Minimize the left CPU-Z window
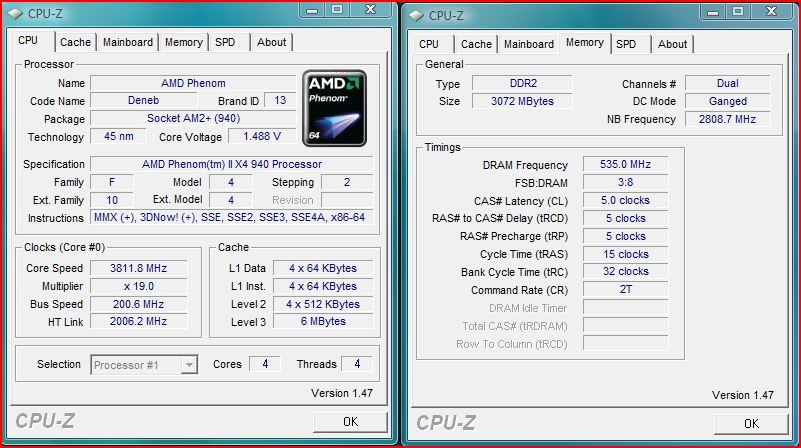 (x=312, y=10)
